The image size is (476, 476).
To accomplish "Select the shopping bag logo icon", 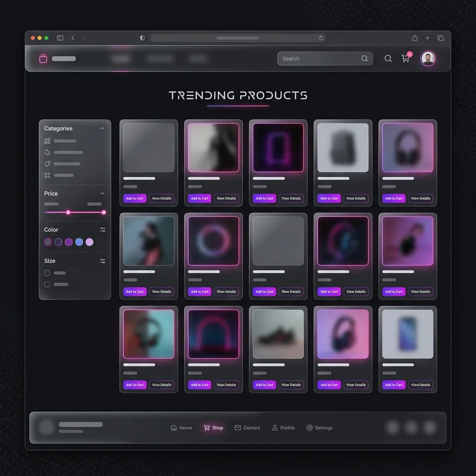I will click(x=43, y=59).
